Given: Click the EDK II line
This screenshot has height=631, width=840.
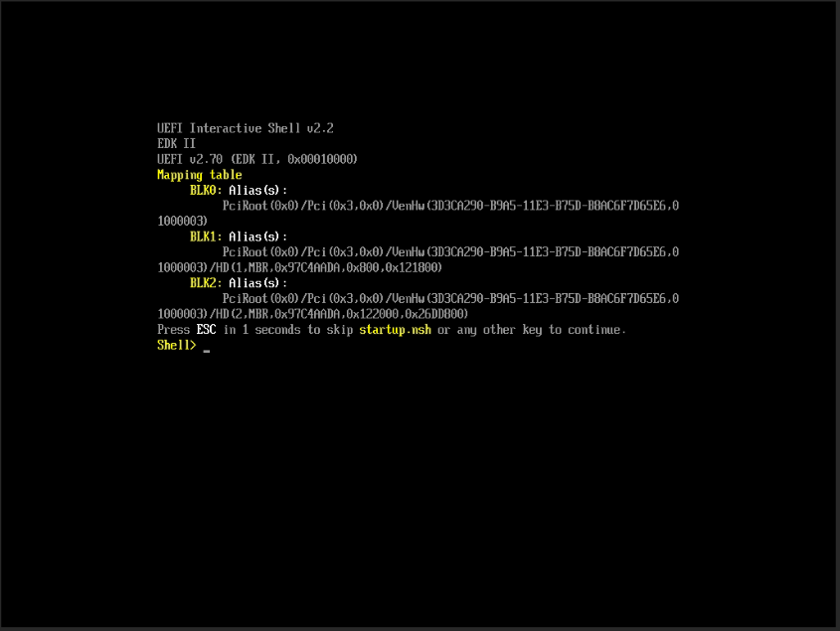Looking at the screenshot, I should click(x=176, y=143).
